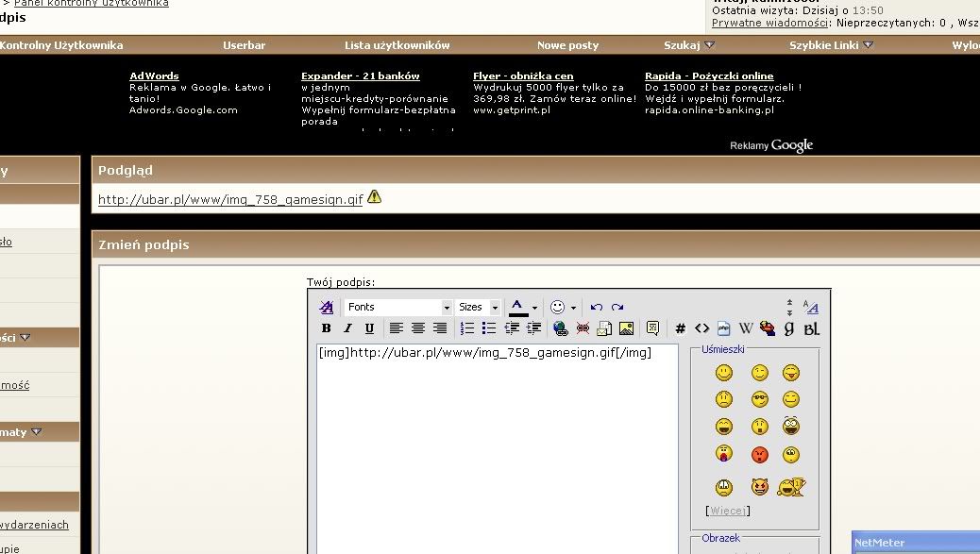Wrap selection in quote tags
This screenshot has height=554, width=980.
point(653,327)
